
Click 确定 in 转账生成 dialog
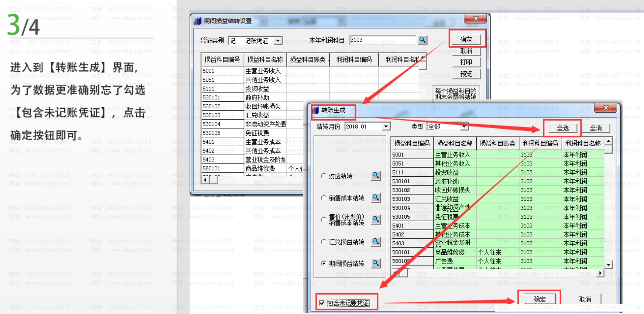pos(540,299)
